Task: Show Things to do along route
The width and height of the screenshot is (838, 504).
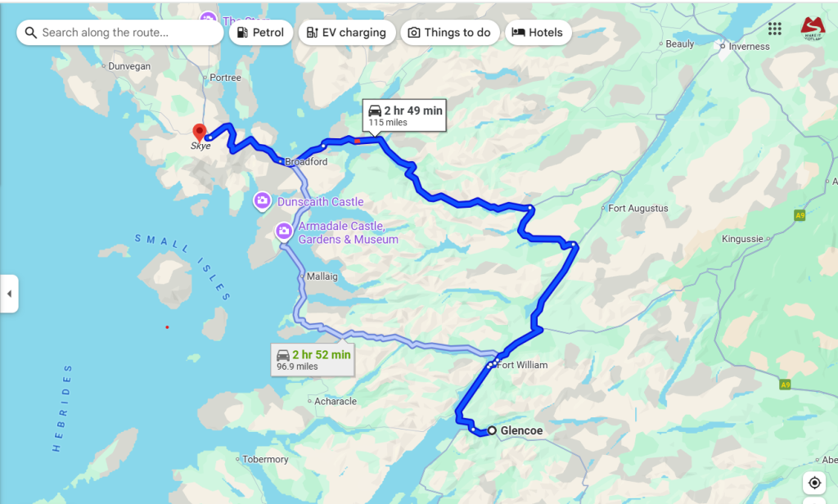Action: 449,33
